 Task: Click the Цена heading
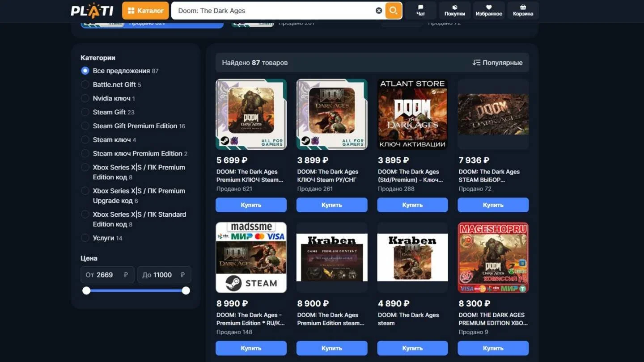pos(89,258)
